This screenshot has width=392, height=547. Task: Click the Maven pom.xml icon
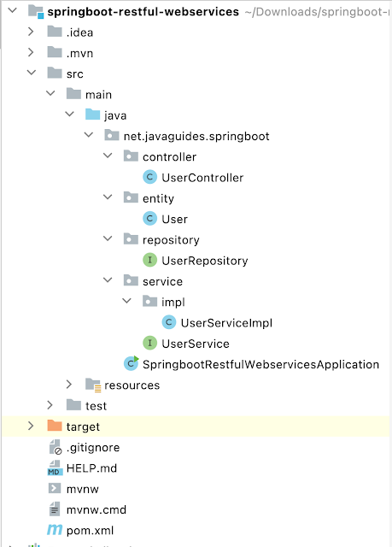(x=55, y=530)
